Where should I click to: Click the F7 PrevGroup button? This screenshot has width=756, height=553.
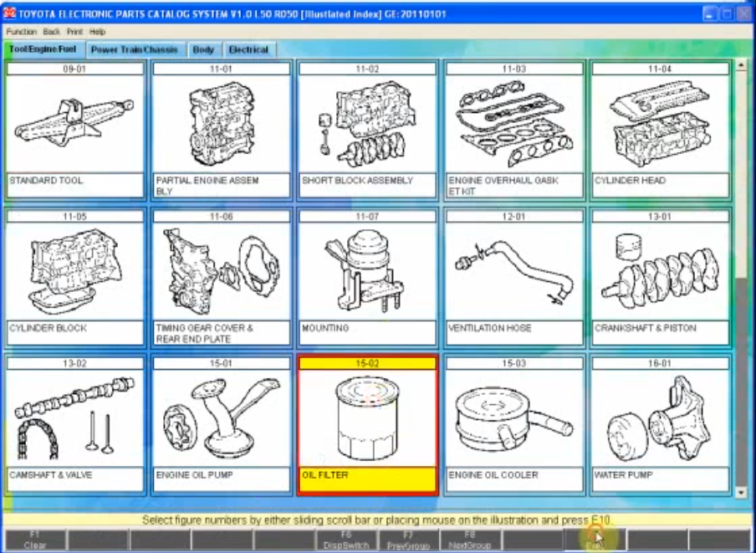click(408, 540)
